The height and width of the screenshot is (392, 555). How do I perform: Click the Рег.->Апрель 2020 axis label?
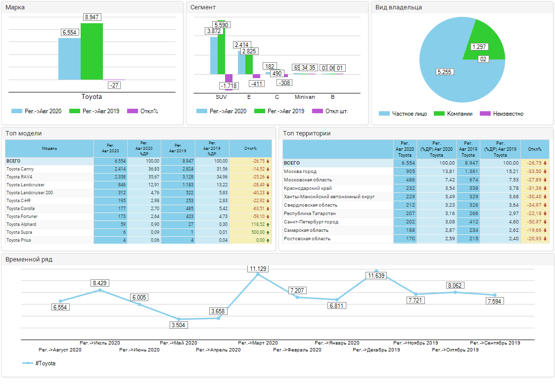(x=218, y=350)
